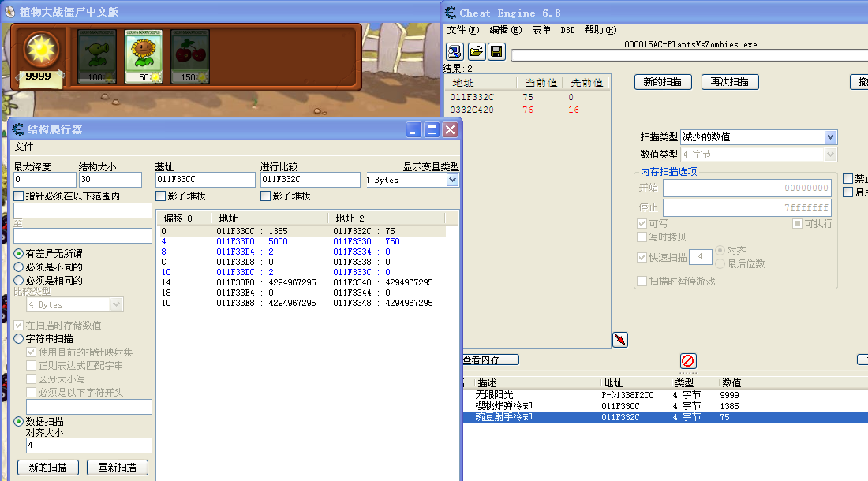Click the 基址 field showing 011F33CC
The image size is (868, 481).
[x=205, y=180]
